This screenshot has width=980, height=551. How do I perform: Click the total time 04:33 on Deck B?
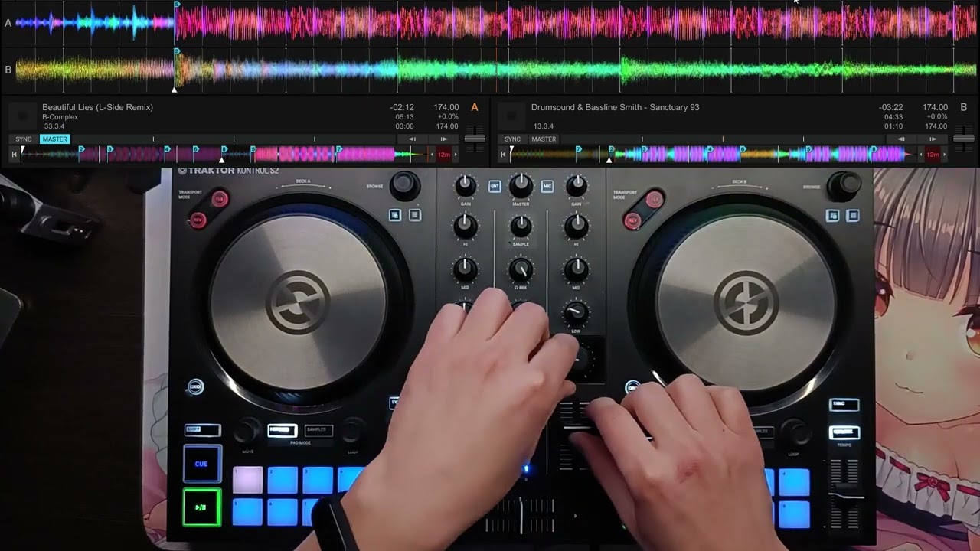click(x=893, y=117)
